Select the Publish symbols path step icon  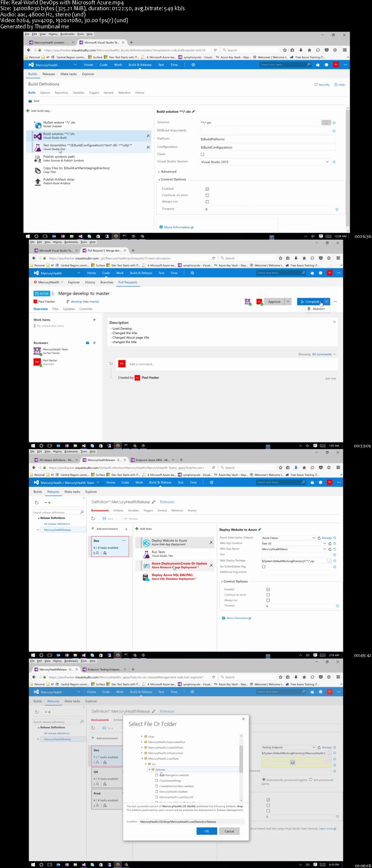38,159
